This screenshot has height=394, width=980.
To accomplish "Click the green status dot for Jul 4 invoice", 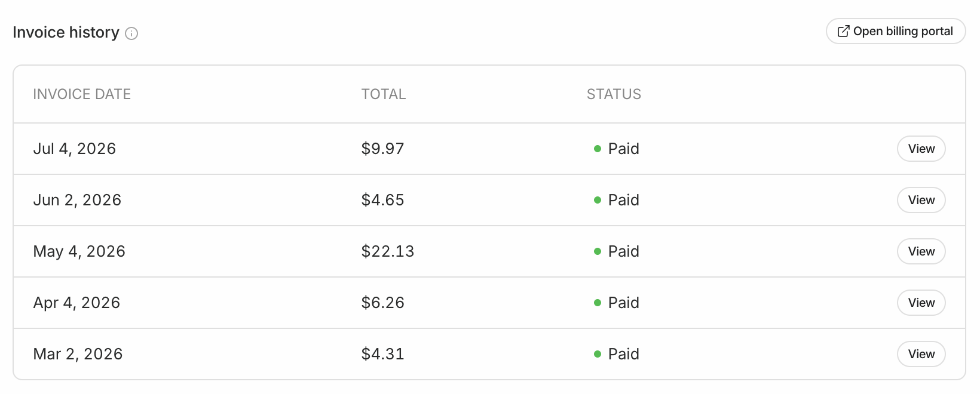I will 597,149.
